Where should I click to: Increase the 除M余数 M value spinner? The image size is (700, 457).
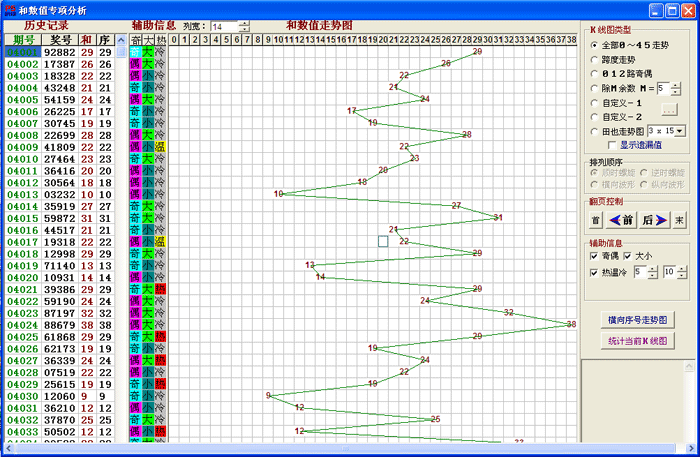click(678, 84)
